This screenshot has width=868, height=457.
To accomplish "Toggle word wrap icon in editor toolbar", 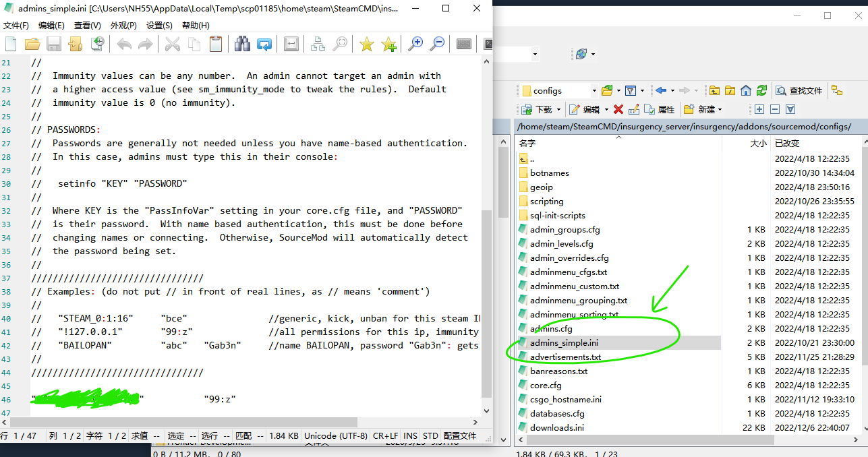I will tap(291, 44).
